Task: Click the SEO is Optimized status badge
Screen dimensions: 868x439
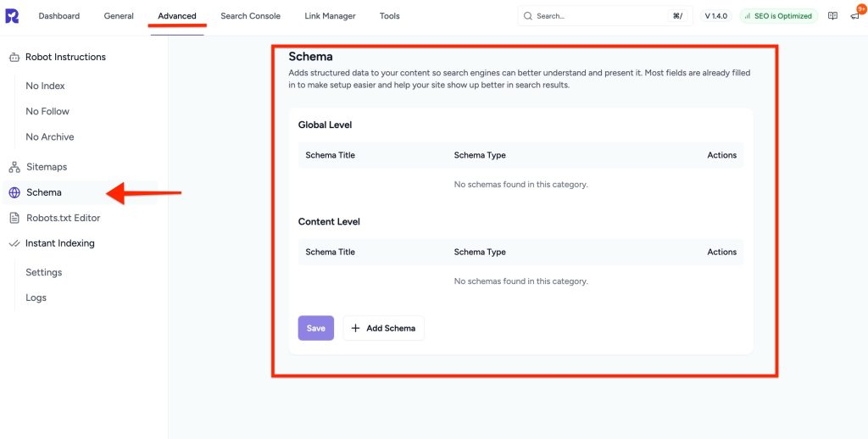Action: (x=778, y=16)
